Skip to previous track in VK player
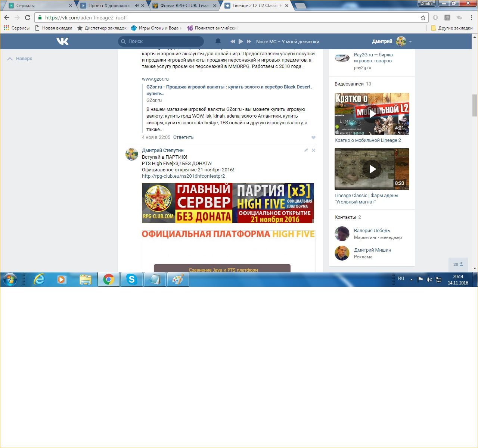The height and width of the screenshot is (448, 478). tap(233, 41)
